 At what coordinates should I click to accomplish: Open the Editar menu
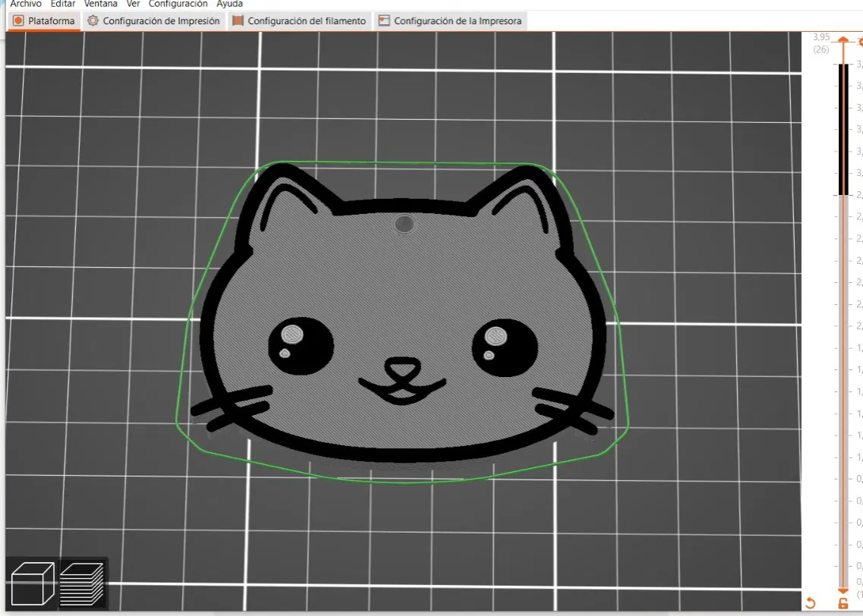[63, 4]
